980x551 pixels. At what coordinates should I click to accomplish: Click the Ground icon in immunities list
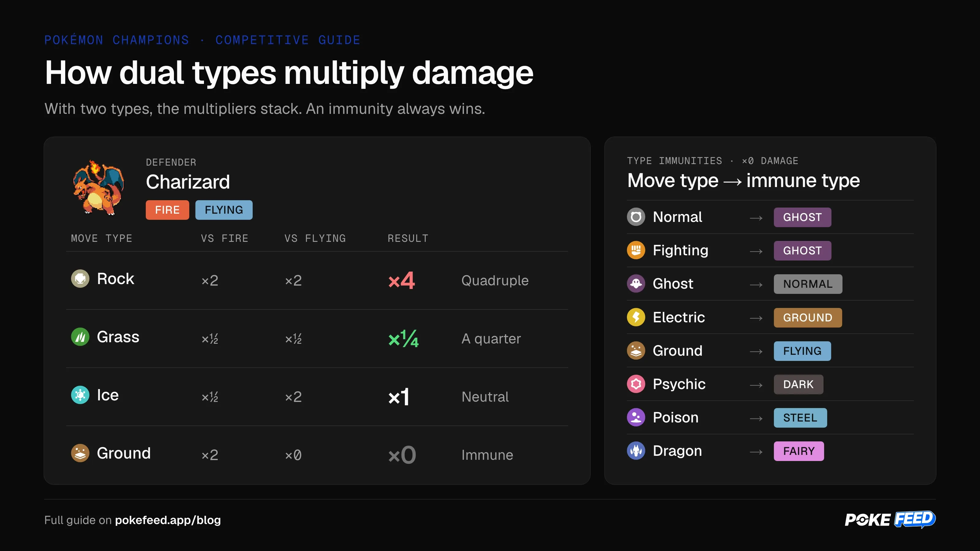636,350
